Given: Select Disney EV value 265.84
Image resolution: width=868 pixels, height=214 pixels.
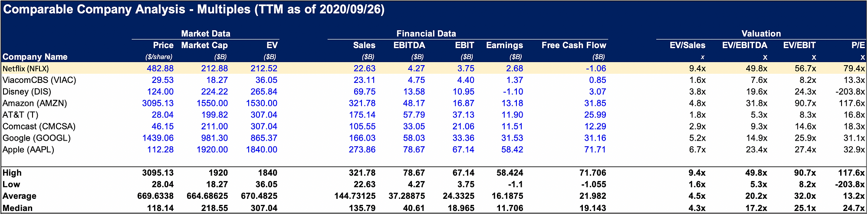Looking at the screenshot, I should pyautogui.click(x=264, y=92).
